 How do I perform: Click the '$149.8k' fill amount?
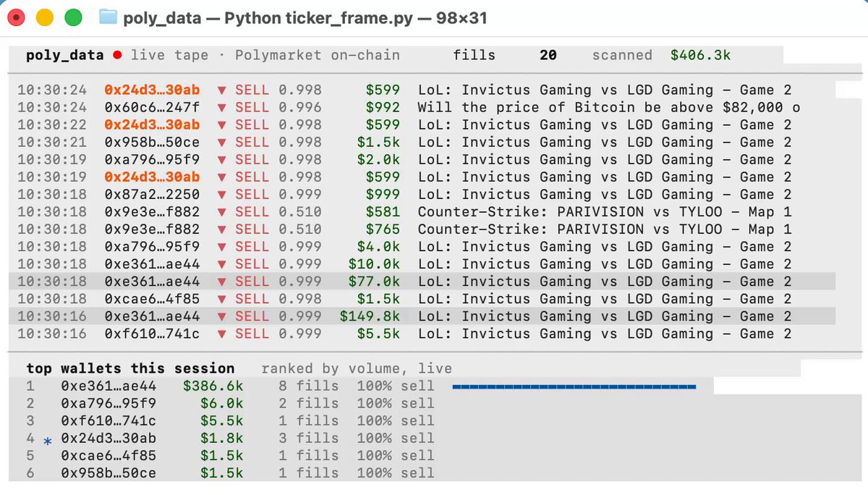pos(370,316)
